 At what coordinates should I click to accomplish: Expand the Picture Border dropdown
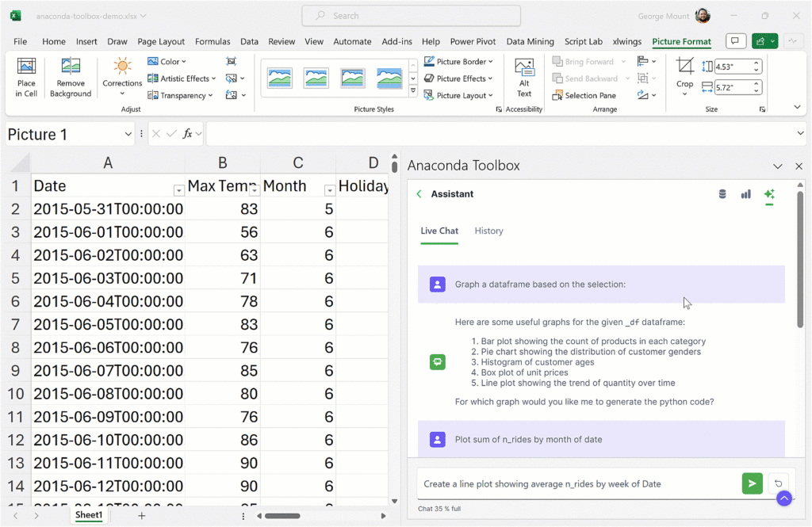459,61
